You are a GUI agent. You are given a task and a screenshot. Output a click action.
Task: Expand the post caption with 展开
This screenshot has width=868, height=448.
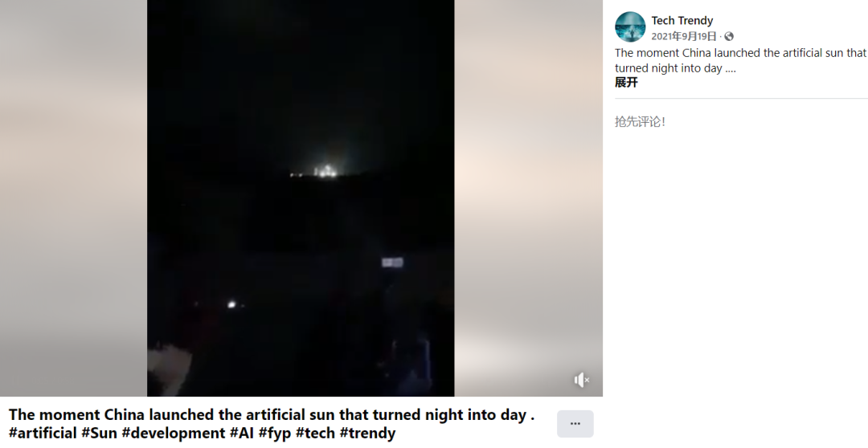(626, 83)
